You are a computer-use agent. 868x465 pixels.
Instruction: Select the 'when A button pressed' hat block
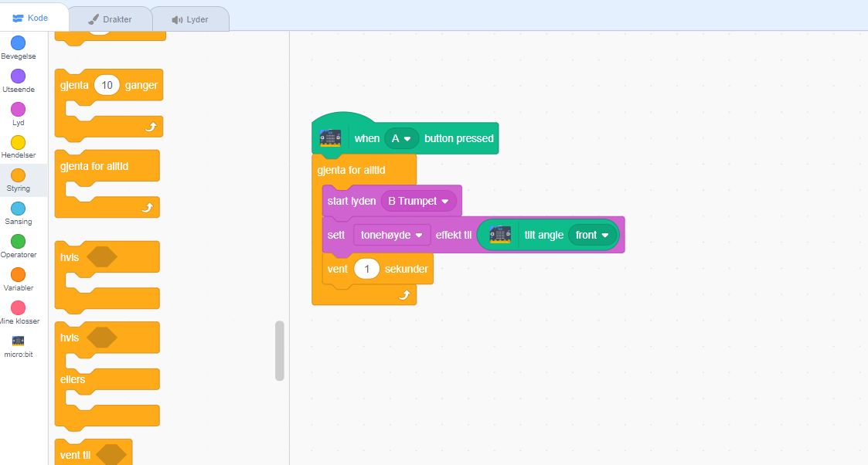click(405, 134)
